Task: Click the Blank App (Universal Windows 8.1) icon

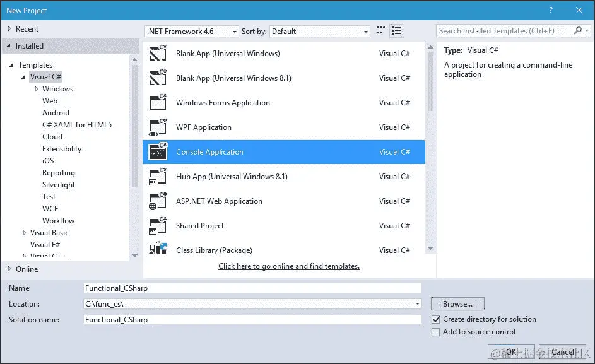Action: pyautogui.click(x=158, y=78)
